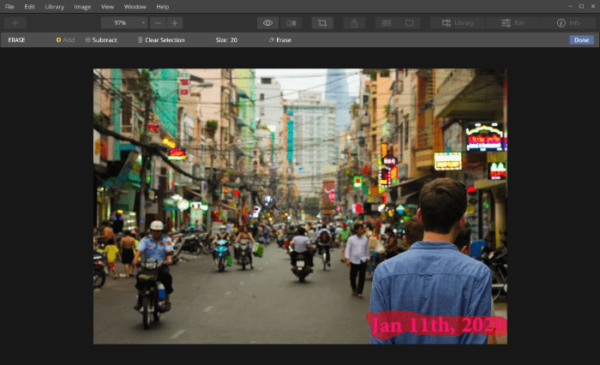Select the Crop tool icon
This screenshot has width=600, height=365.
pyautogui.click(x=322, y=23)
